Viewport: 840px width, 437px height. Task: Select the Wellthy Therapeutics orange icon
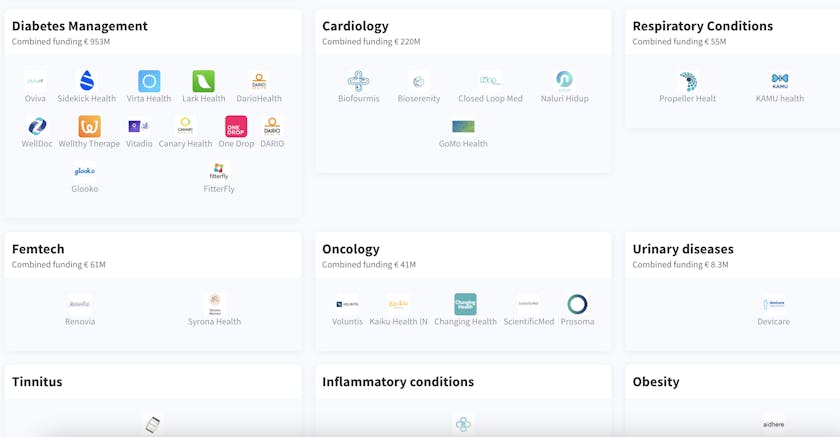[x=89, y=126]
